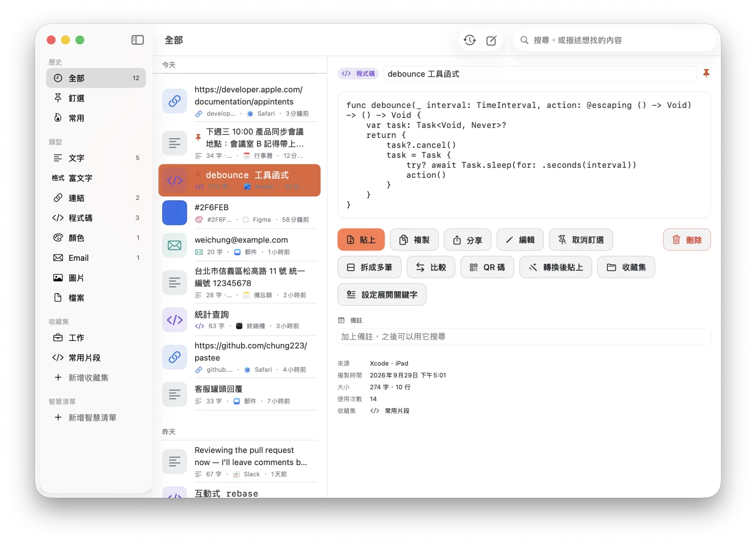
Task: Open the 收藏集 collection dropdown button
Action: (626, 267)
